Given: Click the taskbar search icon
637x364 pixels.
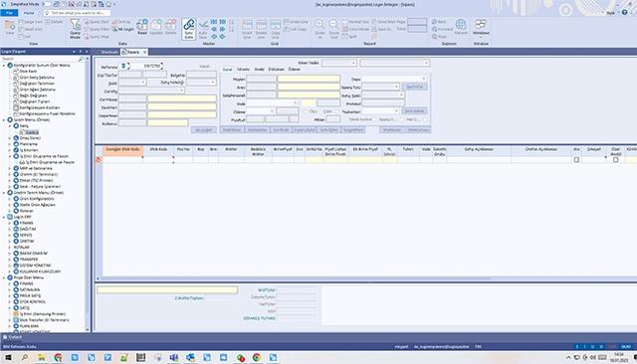Looking at the screenshot, I should click(24, 357).
